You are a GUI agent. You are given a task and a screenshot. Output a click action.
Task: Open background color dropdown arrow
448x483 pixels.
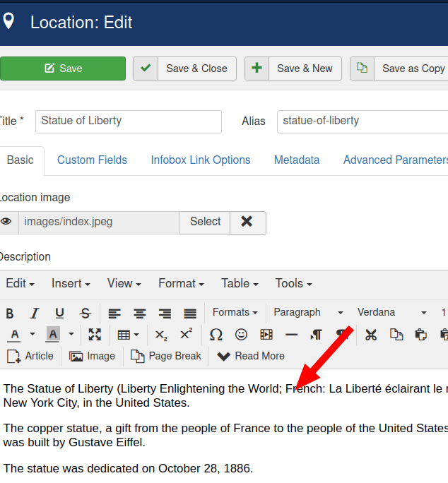71,334
